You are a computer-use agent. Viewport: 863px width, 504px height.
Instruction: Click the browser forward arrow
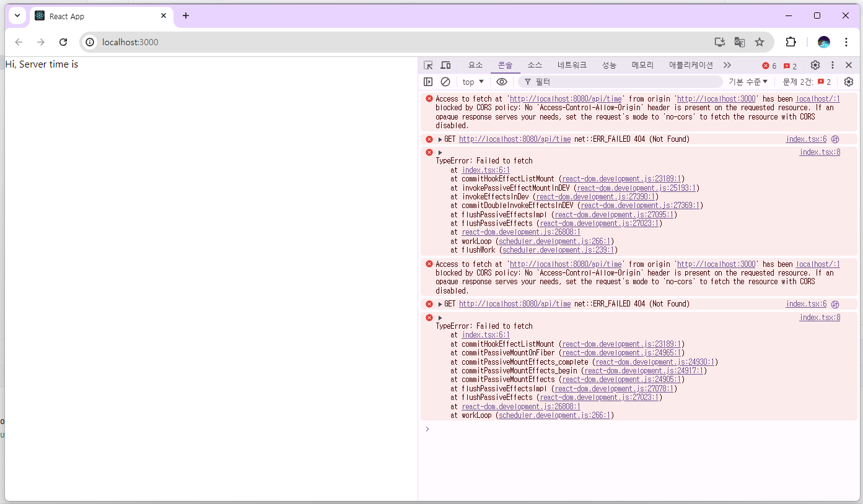click(x=41, y=42)
